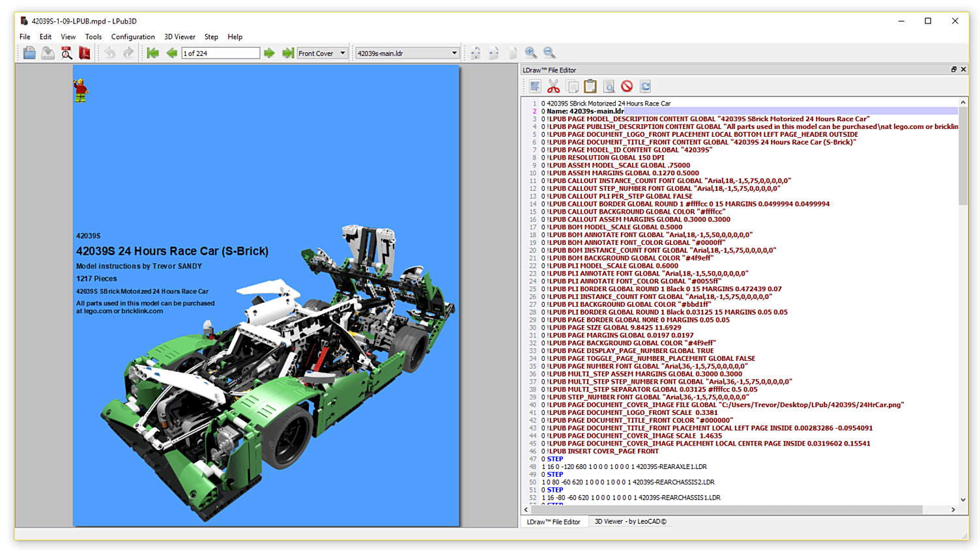
Task: Advance to the next page
Action: (270, 53)
